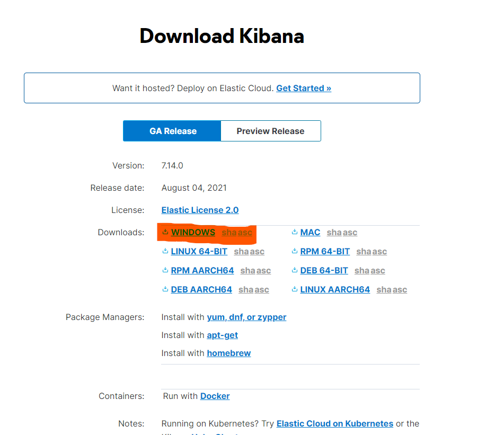Download Kibana for WINDOWS
The width and height of the screenshot is (504, 435).
click(x=193, y=232)
